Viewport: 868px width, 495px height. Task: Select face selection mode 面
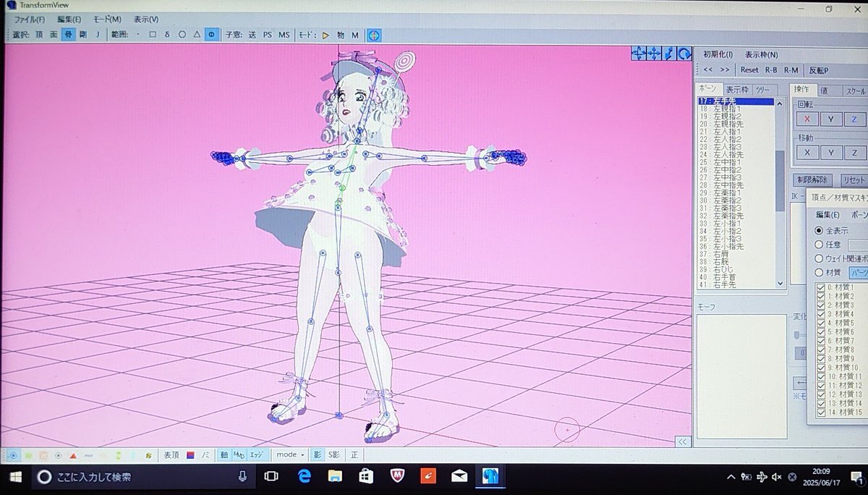coord(54,35)
